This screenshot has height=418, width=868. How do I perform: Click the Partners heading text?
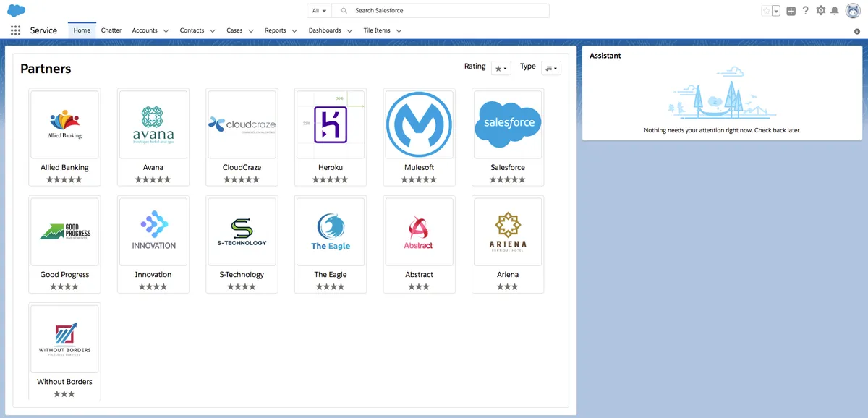click(x=46, y=69)
